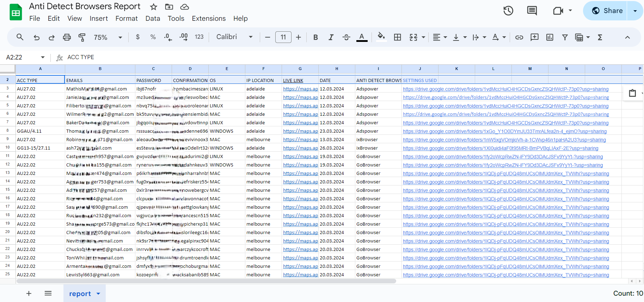This screenshot has width=644, height=302.
Task: Toggle bold formatting
Action: tap(315, 37)
